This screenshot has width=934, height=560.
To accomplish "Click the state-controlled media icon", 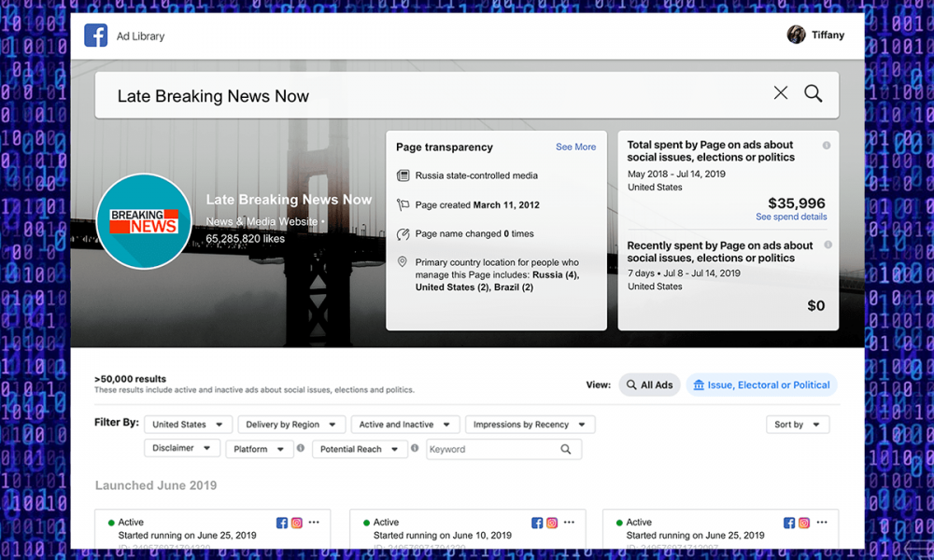I will 403,175.
